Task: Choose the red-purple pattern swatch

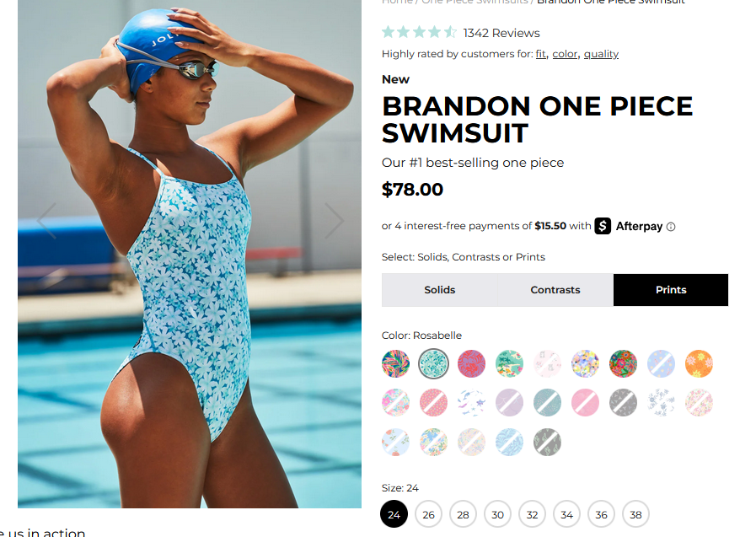Action: pos(471,363)
